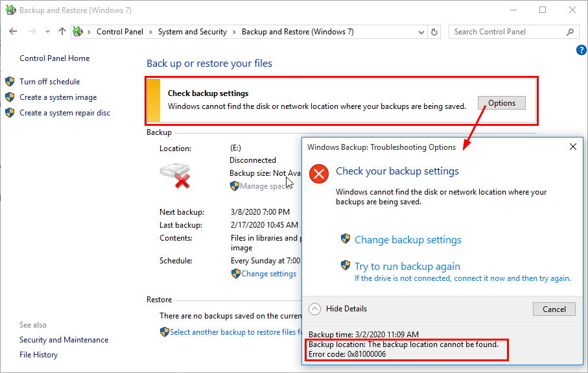Click shield icon beside Change settings

click(x=235, y=274)
